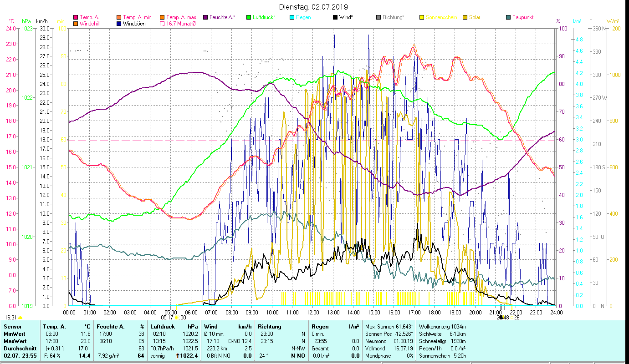Click the Temp. A. max legend swatch

pos(162,18)
